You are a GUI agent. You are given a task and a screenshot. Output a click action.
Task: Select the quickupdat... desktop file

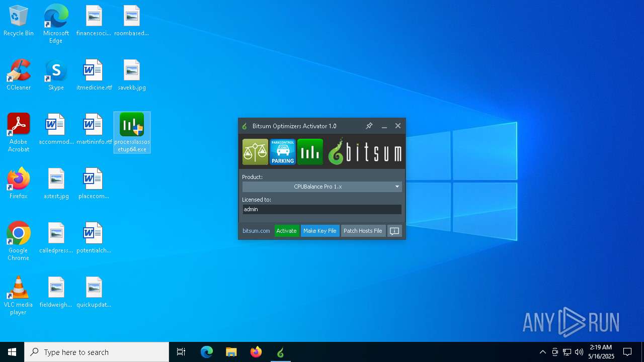(x=94, y=292)
